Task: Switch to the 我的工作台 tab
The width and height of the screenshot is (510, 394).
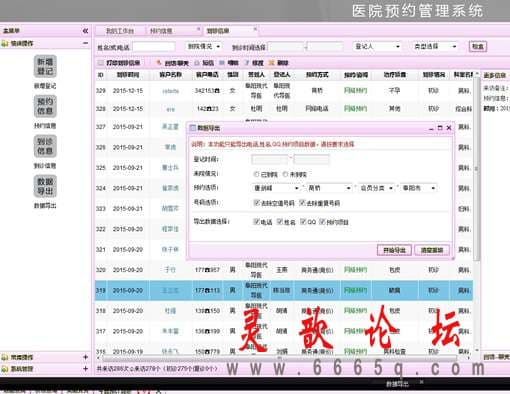Action: pyautogui.click(x=120, y=31)
